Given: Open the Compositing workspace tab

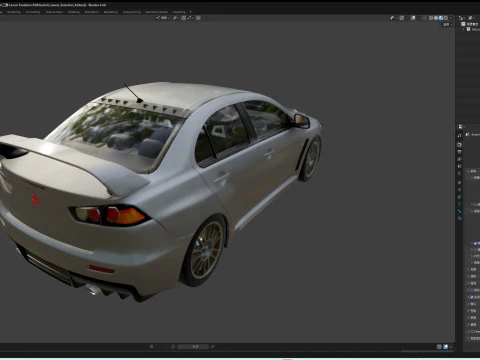Looking at the screenshot, I should pyautogui.click(x=132, y=12).
